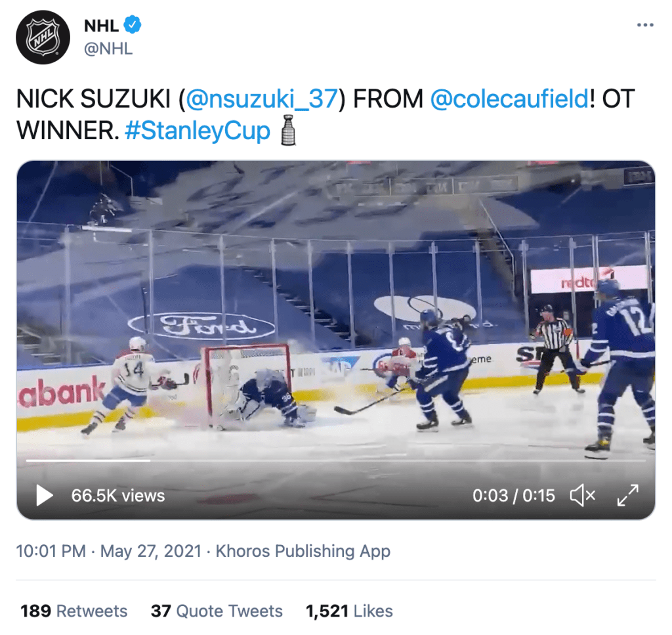Click the blue verified badge next to NHL

(134, 26)
